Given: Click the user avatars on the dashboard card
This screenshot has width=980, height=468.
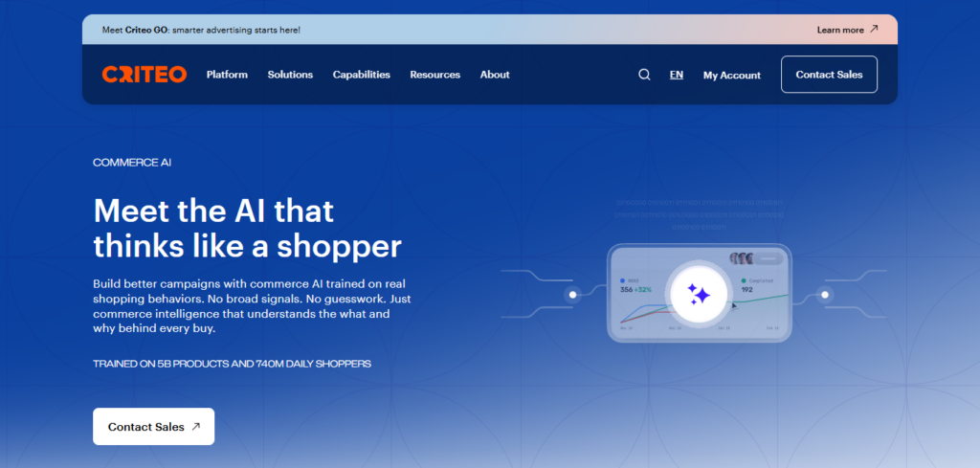Looking at the screenshot, I should (742, 258).
